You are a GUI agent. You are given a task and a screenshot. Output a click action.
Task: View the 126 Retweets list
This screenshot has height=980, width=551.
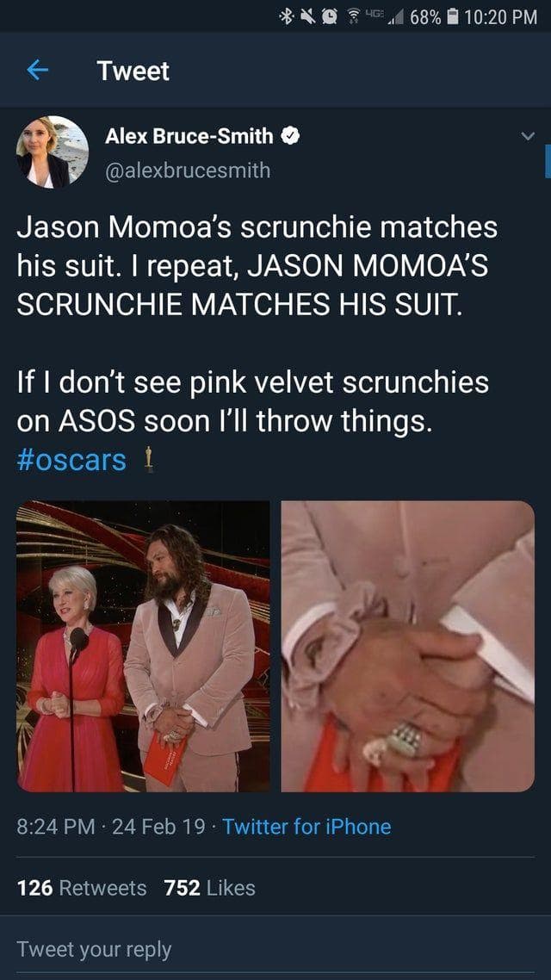pos(82,888)
